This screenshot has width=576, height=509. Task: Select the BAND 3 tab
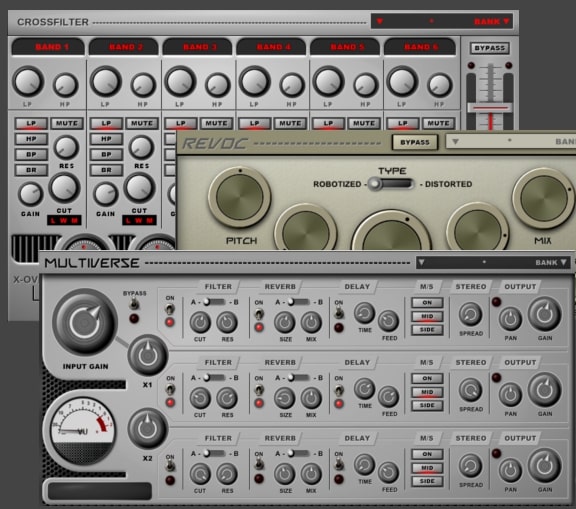point(197,47)
